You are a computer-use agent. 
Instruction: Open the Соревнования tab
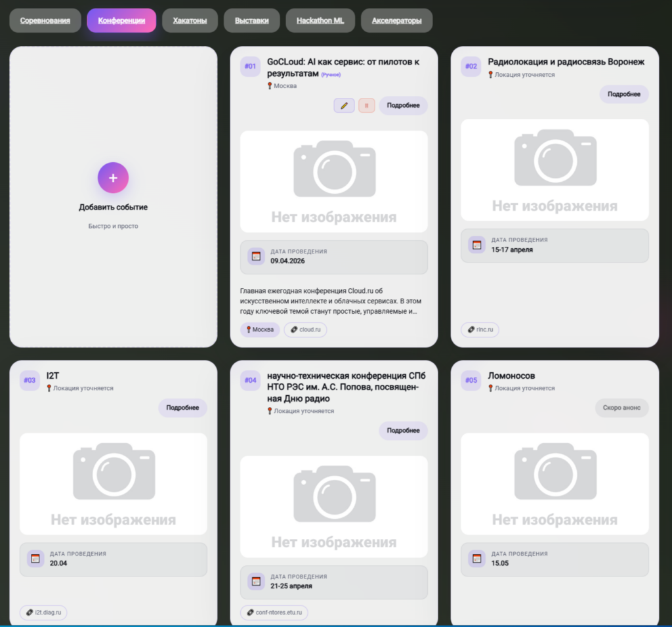[x=45, y=20]
